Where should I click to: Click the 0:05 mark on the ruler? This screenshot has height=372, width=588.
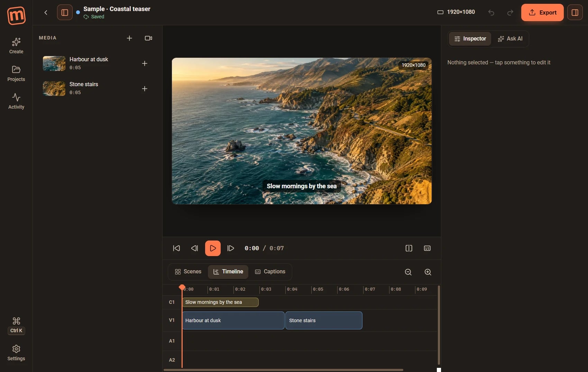click(x=318, y=289)
